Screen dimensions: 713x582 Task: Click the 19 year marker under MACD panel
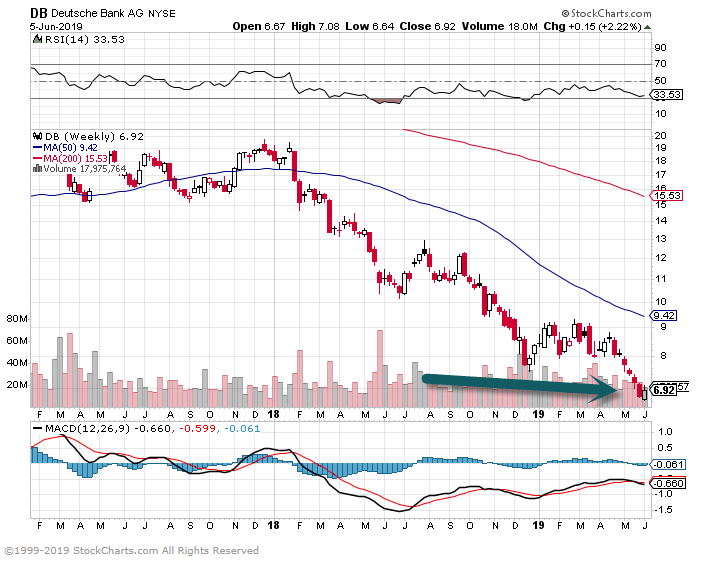[x=538, y=526]
